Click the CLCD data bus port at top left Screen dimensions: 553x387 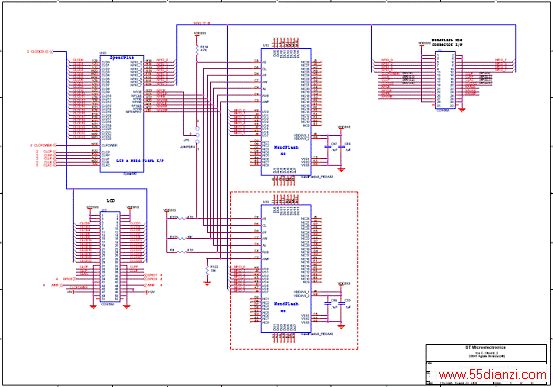[40, 52]
